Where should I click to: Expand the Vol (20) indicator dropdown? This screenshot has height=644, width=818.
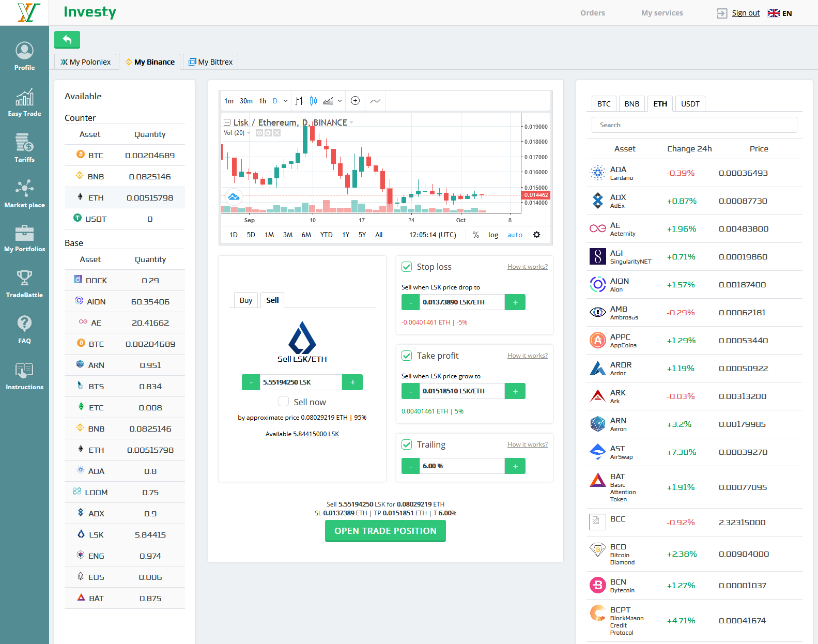point(249,133)
